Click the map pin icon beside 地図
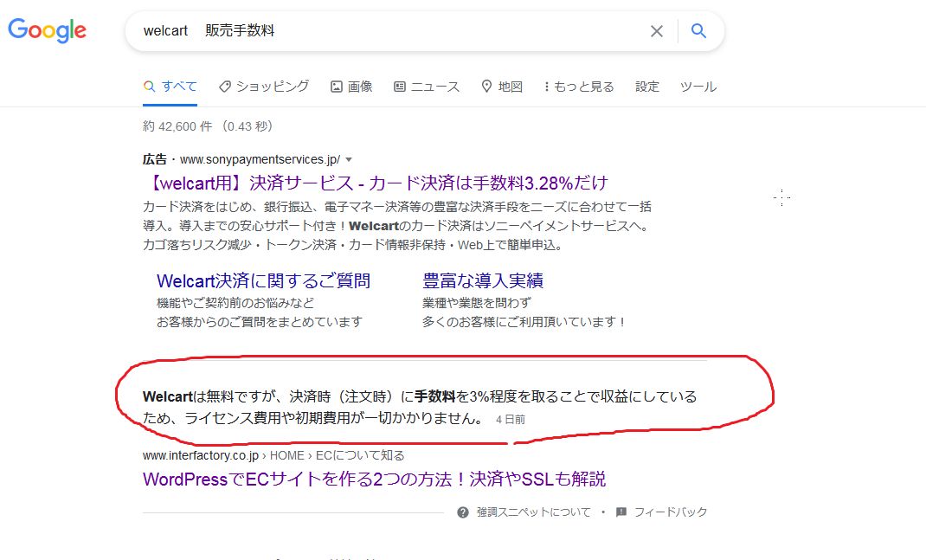The height and width of the screenshot is (560, 926). 486,87
